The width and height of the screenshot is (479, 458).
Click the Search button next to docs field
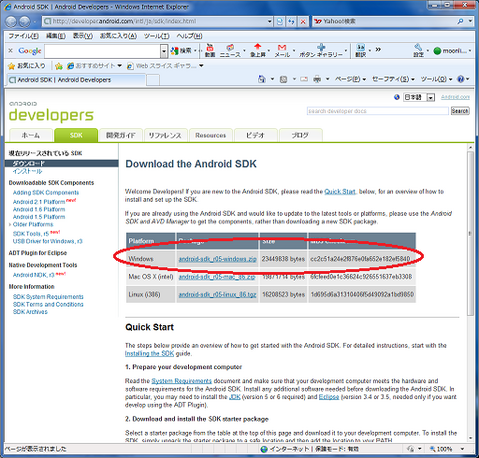460,111
